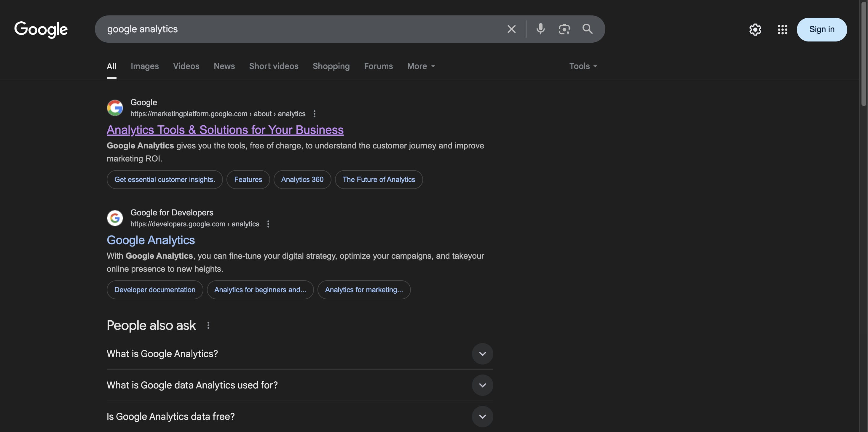This screenshot has width=868, height=432.
Task: Open quick settings with the gear icon
Action: (x=755, y=30)
